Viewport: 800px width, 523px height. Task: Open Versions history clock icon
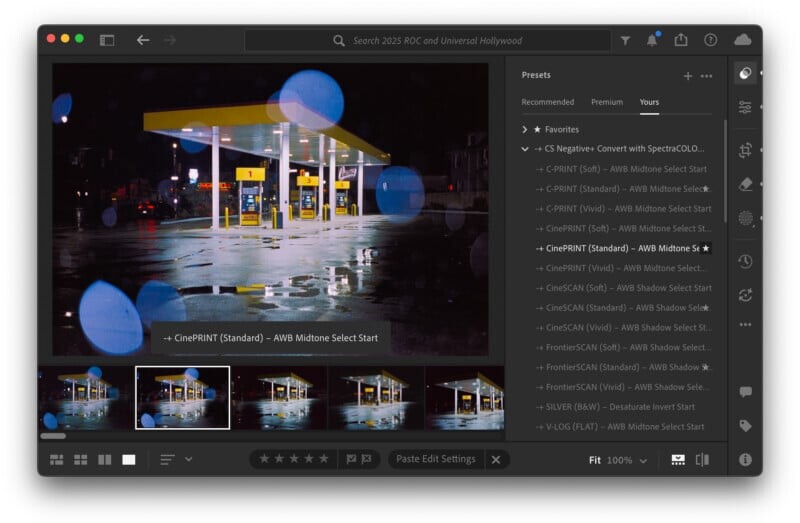pyautogui.click(x=745, y=261)
